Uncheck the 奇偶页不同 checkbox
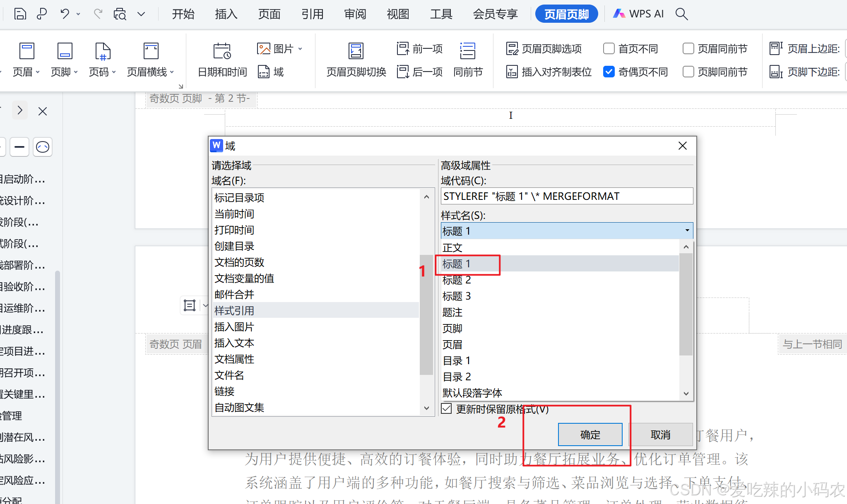The height and width of the screenshot is (504, 847). coord(609,72)
